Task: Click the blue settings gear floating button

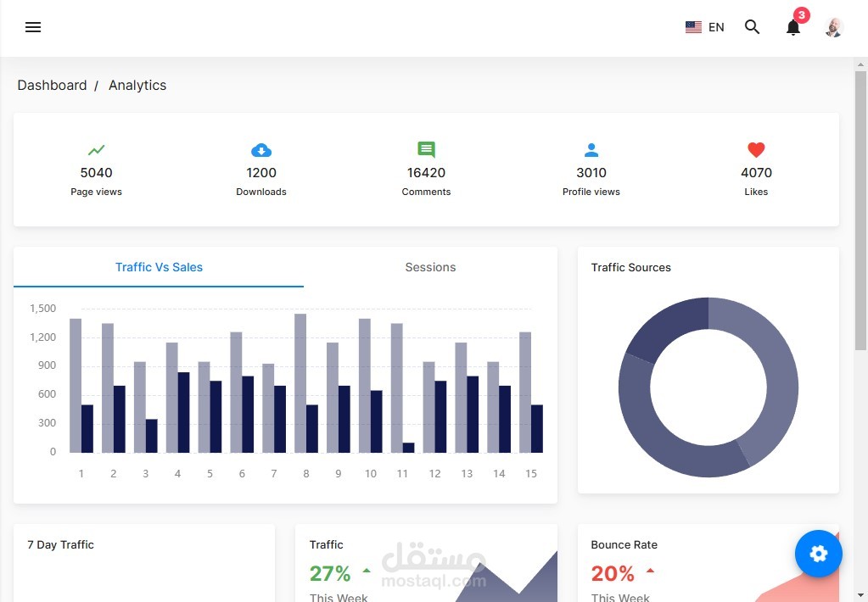Action: pos(818,554)
